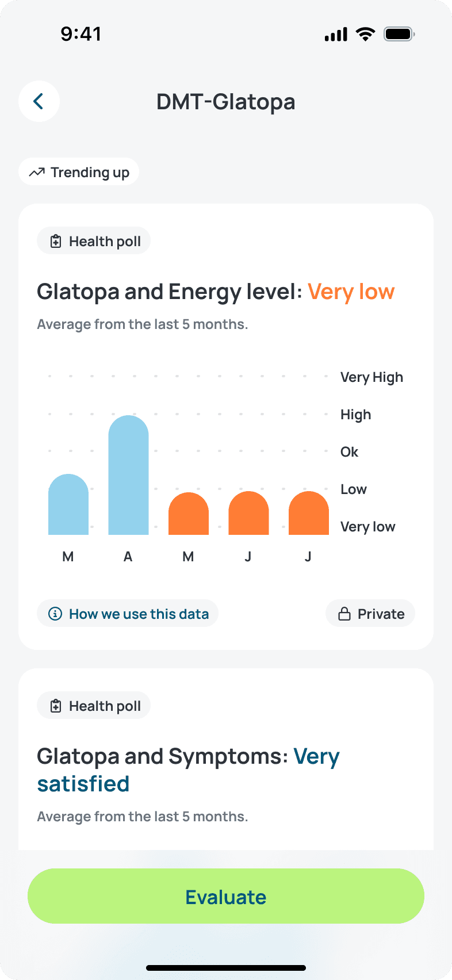Click the orange May bar in the chart
This screenshot has width=452, height=980.
(189, 514)
